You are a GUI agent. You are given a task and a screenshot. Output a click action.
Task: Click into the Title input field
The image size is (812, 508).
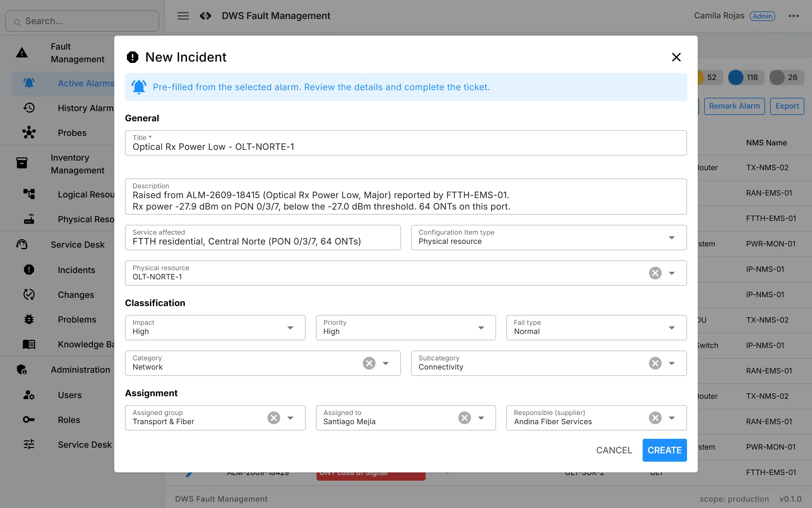coord(406,143)
